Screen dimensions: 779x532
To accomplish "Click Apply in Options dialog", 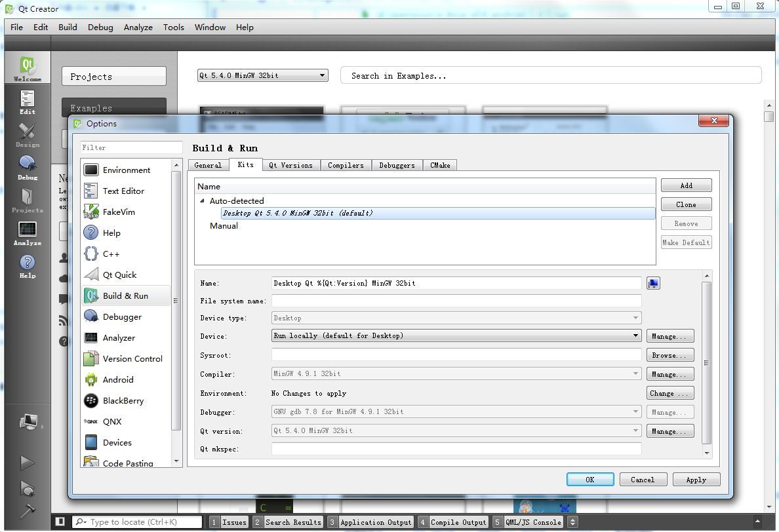I will click(696, 480).
